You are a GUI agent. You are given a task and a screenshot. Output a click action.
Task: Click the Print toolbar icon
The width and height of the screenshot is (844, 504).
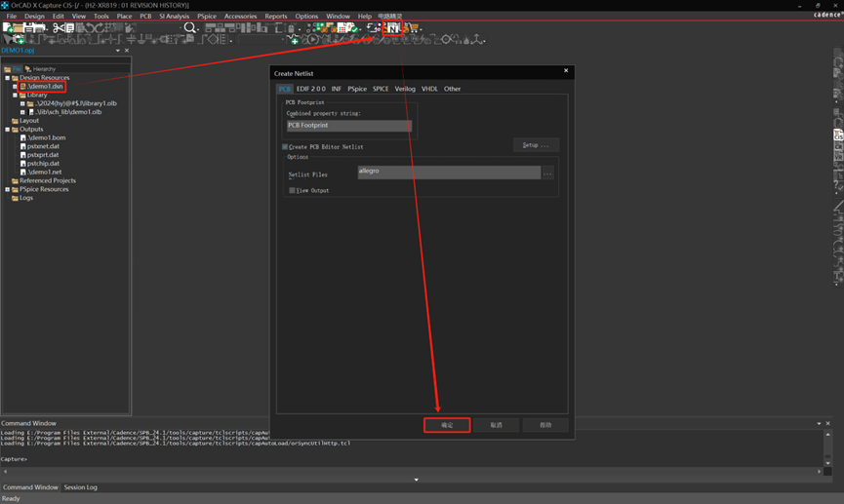pos(39,27)
